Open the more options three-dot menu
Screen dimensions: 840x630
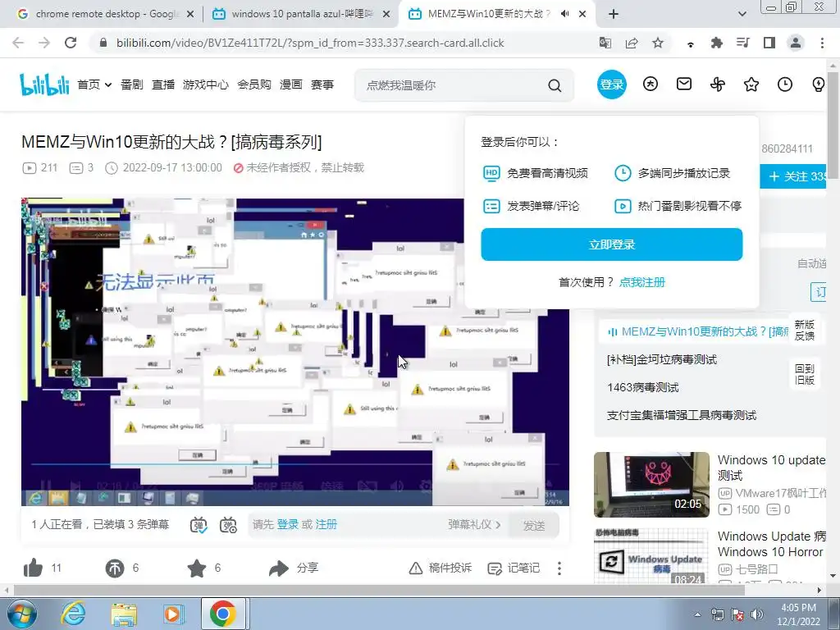coord(559,568)
